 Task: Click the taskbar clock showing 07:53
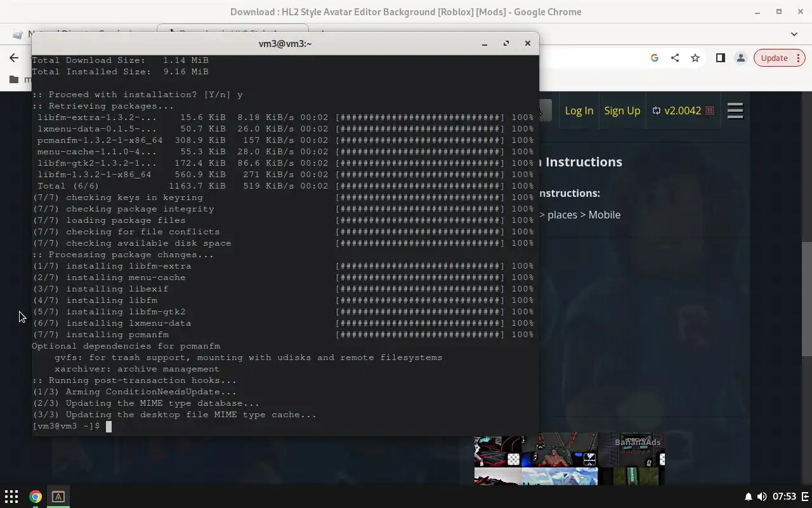(784, 497)
